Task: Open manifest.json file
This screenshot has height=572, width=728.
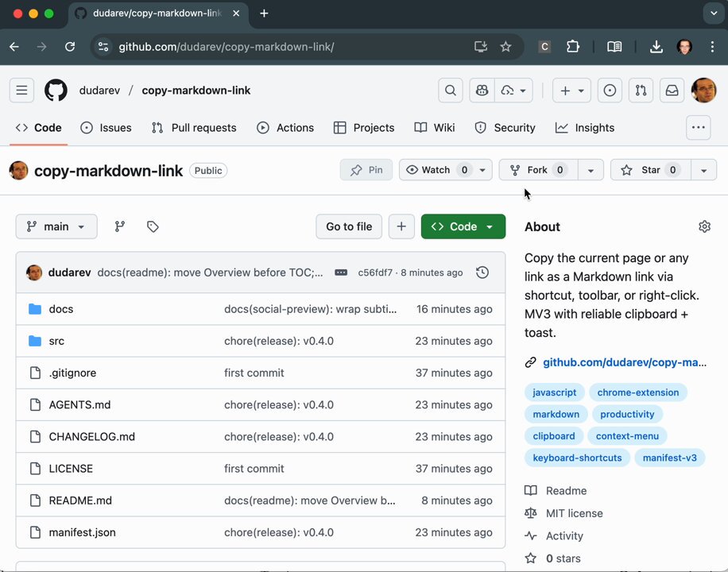Action: click(x=82, y=532)
